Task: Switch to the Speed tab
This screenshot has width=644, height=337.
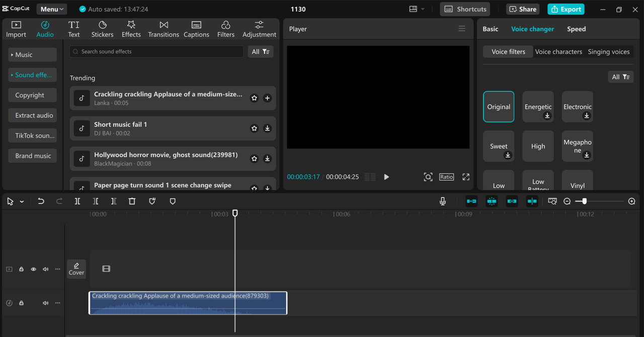Action: [x=576, y=29]
